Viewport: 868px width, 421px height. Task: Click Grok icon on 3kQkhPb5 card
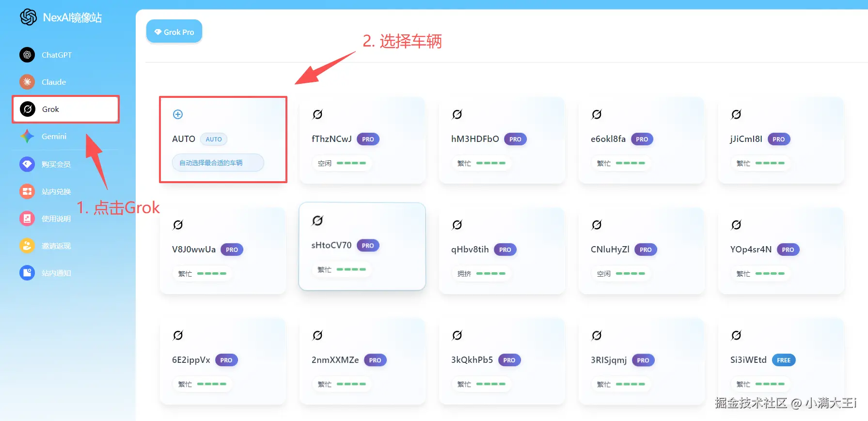(457, 335)
